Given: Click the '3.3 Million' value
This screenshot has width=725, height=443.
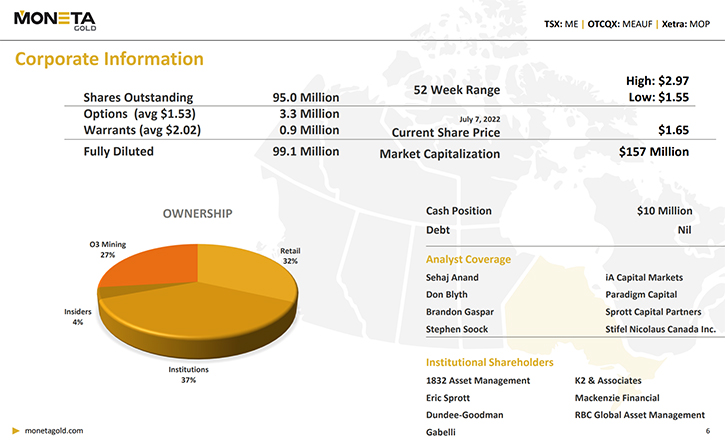Looking at the screenshot, I should [x=309, y=114].
